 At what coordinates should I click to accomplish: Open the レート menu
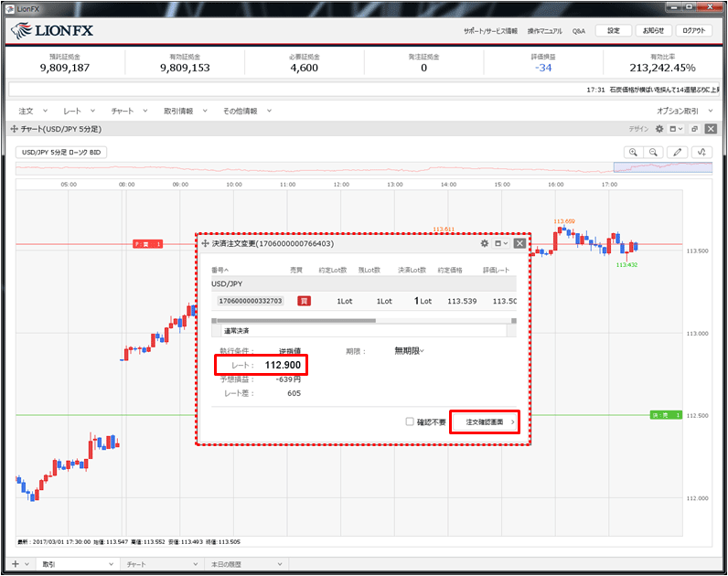click(79, 111)
